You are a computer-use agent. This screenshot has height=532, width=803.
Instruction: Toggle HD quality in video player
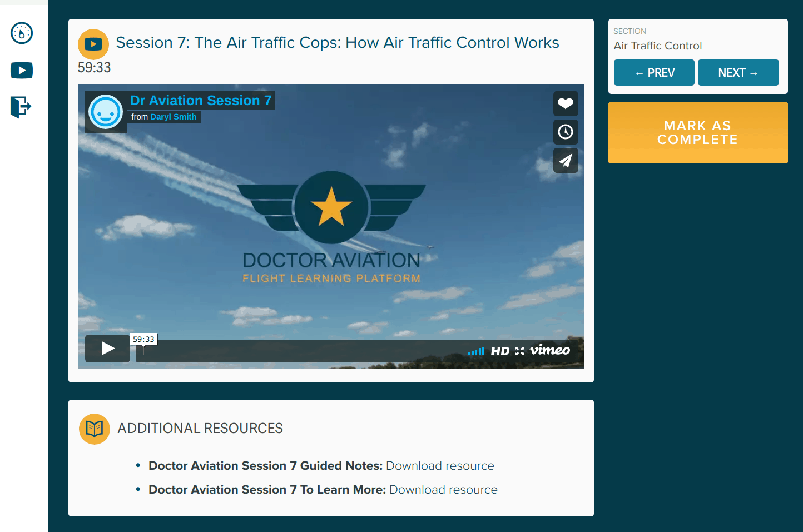pyautogui.click(x=500, y=351)
